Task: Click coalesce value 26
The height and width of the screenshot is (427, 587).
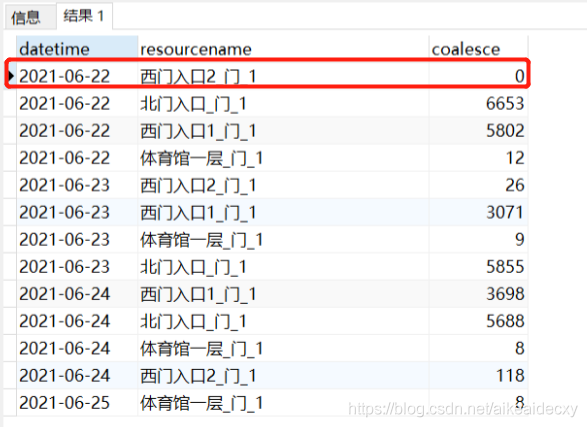Action: click(515, 185)
